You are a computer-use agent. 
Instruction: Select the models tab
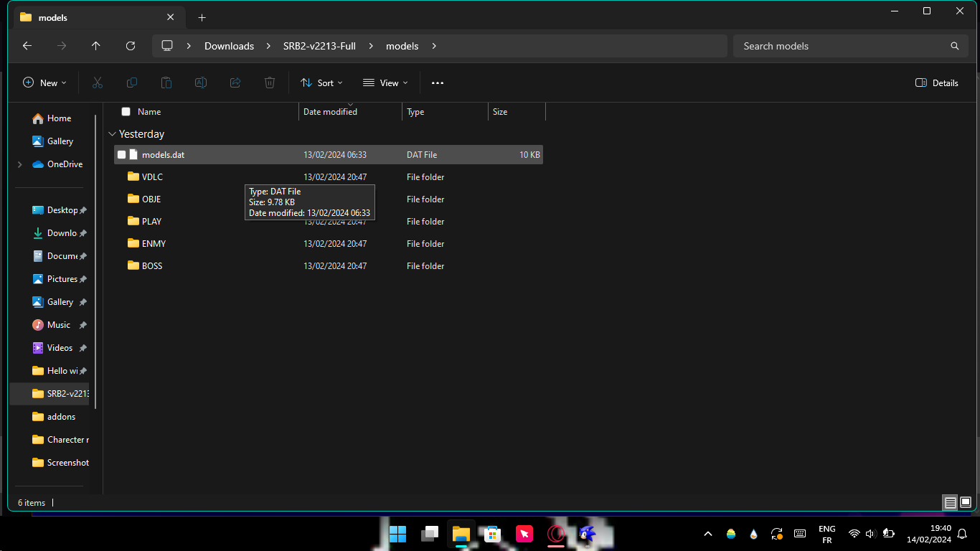(98, 17)
